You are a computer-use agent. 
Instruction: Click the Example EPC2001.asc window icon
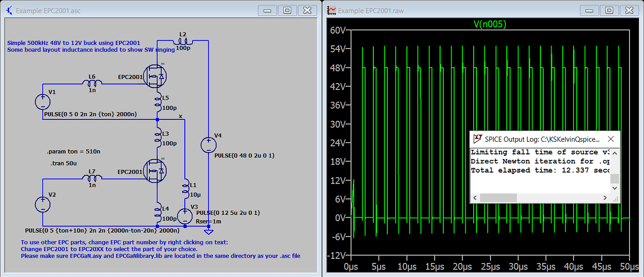(x=9, y=10)
